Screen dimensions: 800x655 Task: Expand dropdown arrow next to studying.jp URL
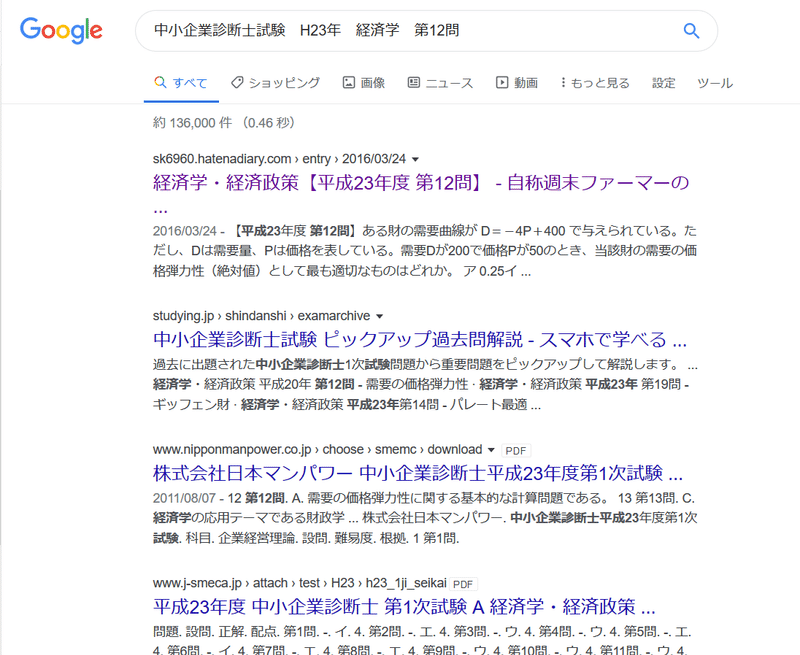tap(380, 316)
